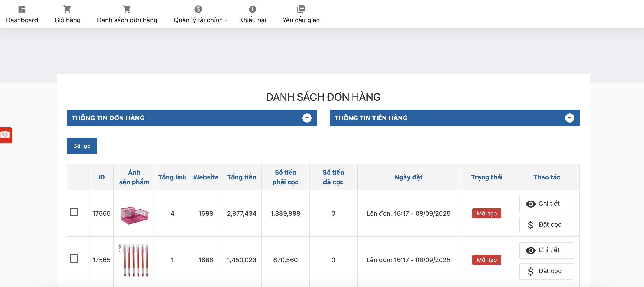
Task: Click the Dashboard grid icon
Action: click(22, 9)
